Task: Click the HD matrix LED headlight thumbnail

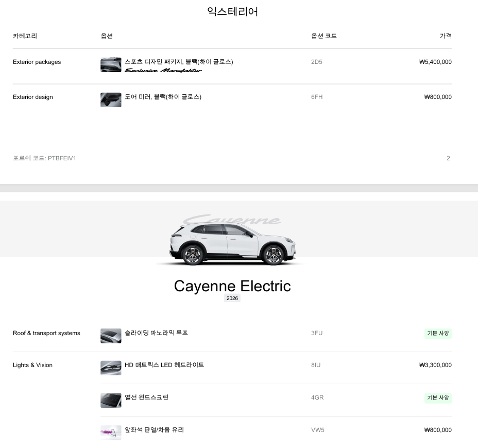Action: click(x=111, y=368)
